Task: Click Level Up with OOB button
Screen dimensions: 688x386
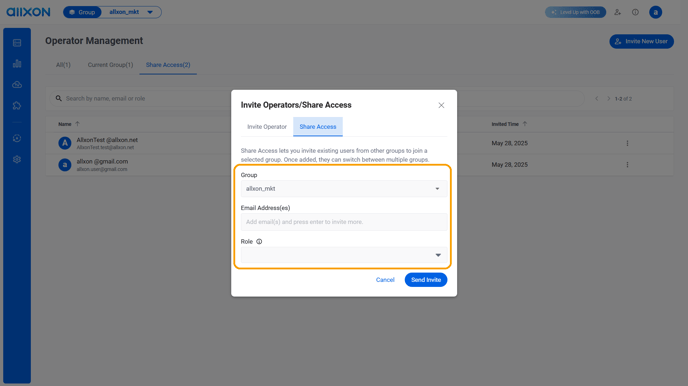Action: click(x=575, y=12)
